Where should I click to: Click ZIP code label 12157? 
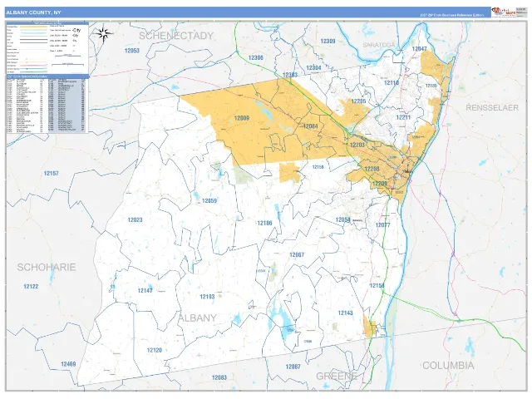pyautogui.click(x=52, y=174)
